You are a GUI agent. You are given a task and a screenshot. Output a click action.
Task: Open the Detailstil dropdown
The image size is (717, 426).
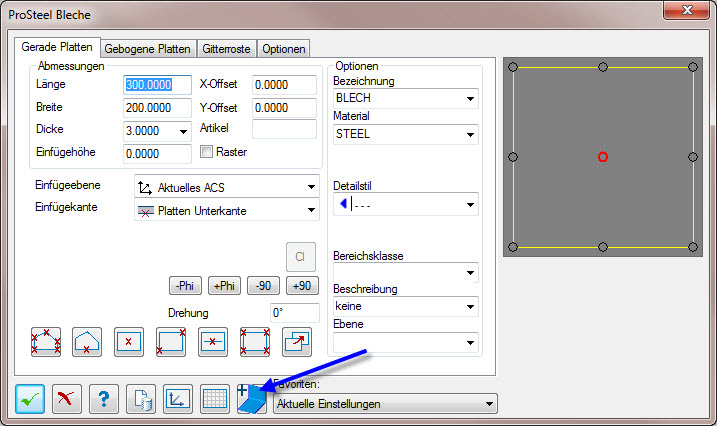coord(406,204)
